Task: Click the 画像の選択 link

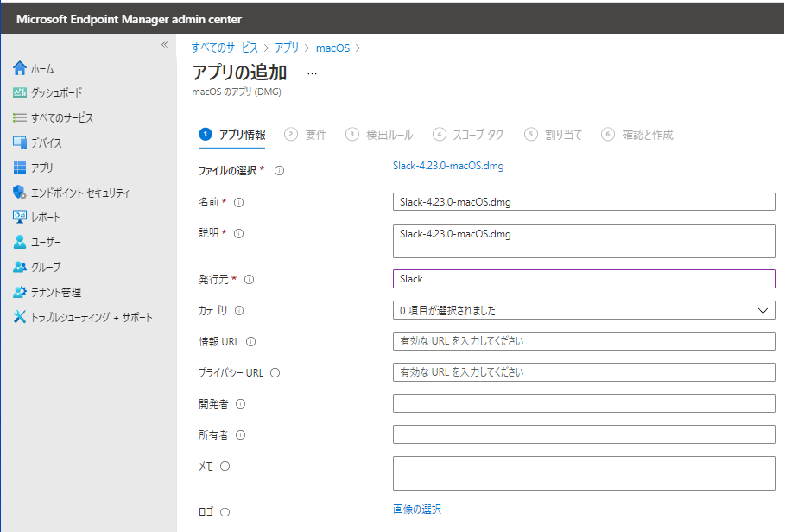Action: coord(417,509)
